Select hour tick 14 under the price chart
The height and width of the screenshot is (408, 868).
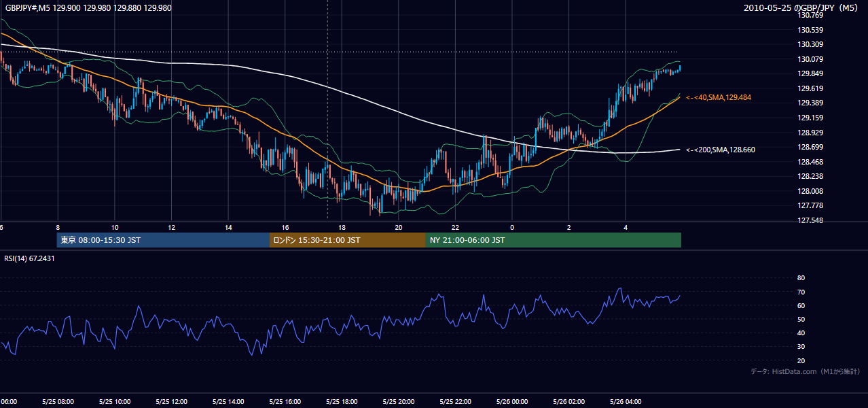pyautogui.click(x=228, y=227)
